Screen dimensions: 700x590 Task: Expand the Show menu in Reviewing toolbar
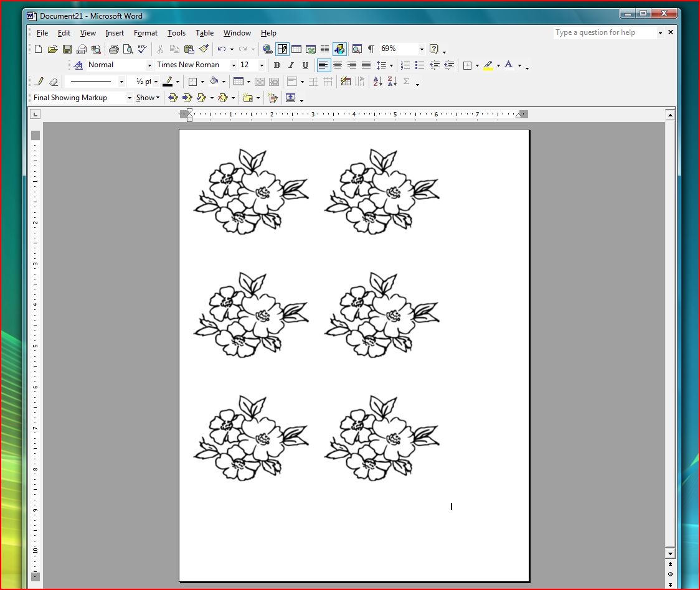tap(148, 98)
